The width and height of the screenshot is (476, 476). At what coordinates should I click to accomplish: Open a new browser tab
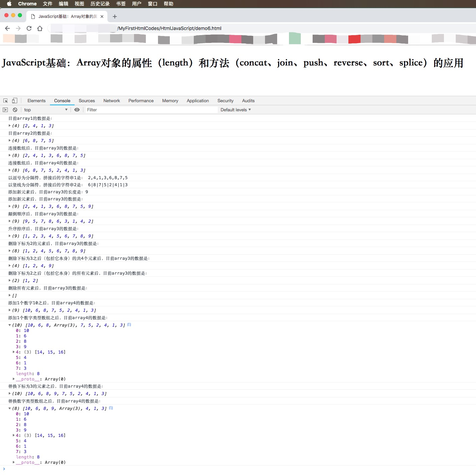click(115, 17)
